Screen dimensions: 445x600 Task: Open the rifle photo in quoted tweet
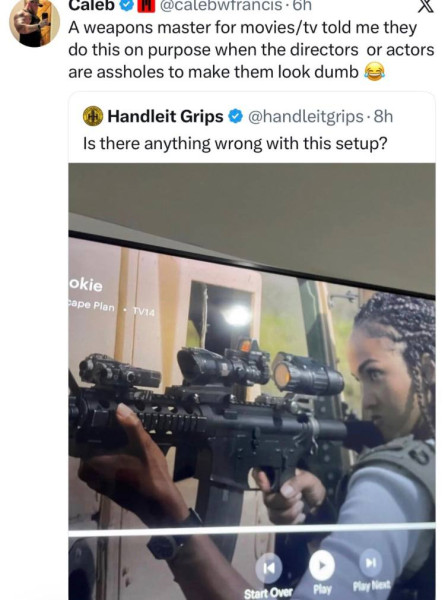point(252,381)
